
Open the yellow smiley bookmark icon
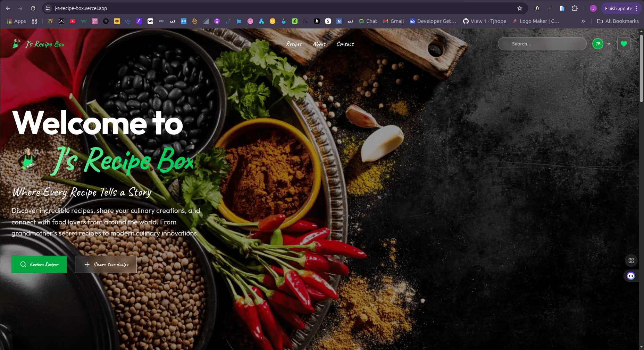click(273, 21)
